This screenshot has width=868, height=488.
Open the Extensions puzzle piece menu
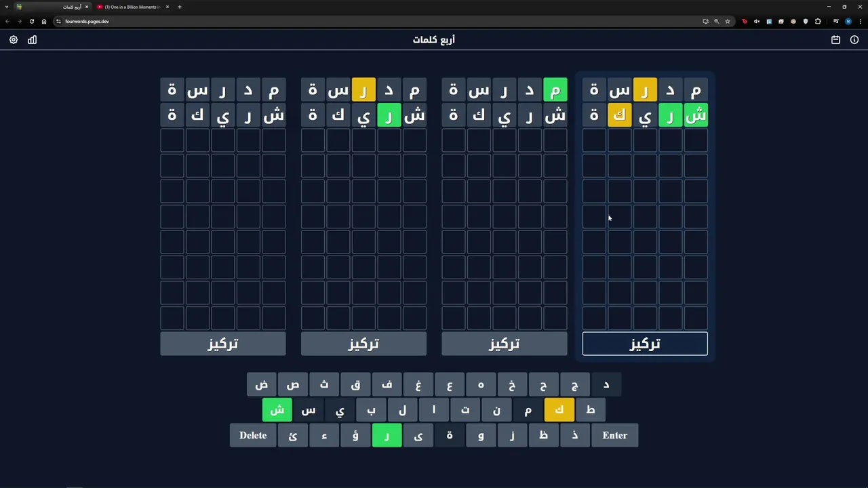coord(818,21)
